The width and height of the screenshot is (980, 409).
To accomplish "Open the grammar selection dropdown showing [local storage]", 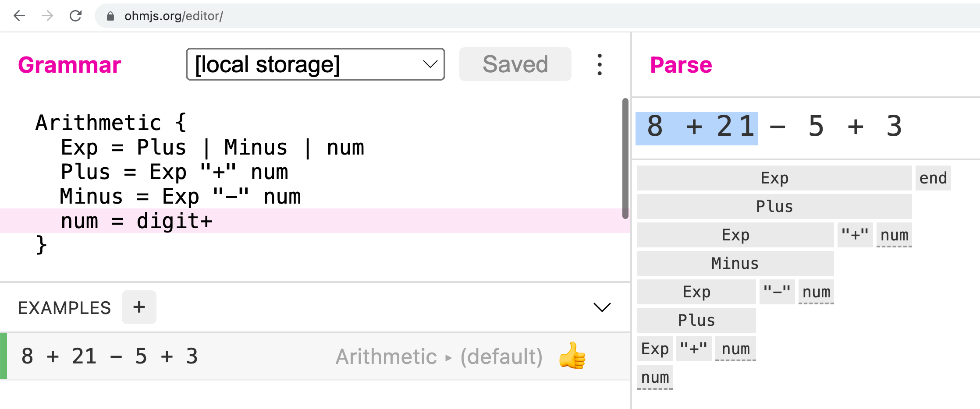I will pos(315,64).
